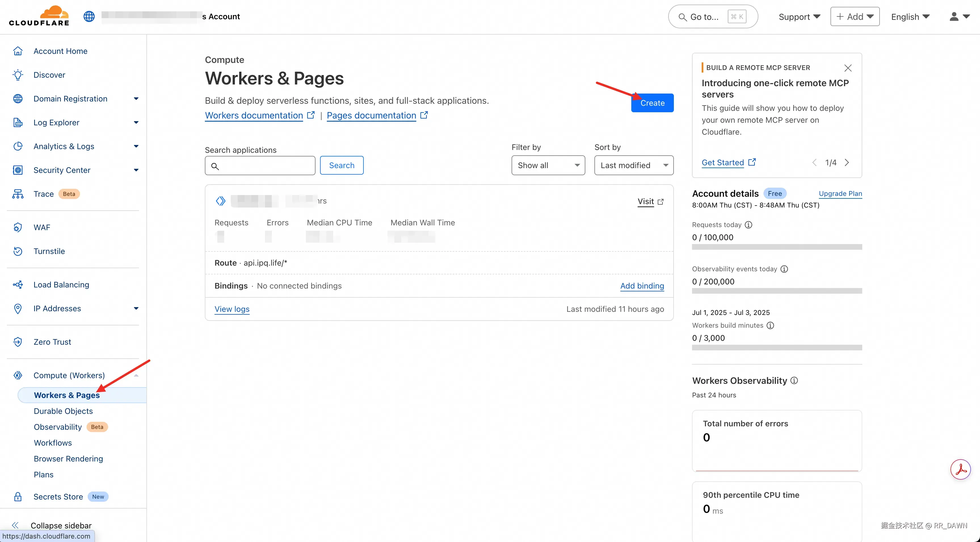Close the MCP server announcement card
This screenshot has height=542, width=980.
point(848,68)
